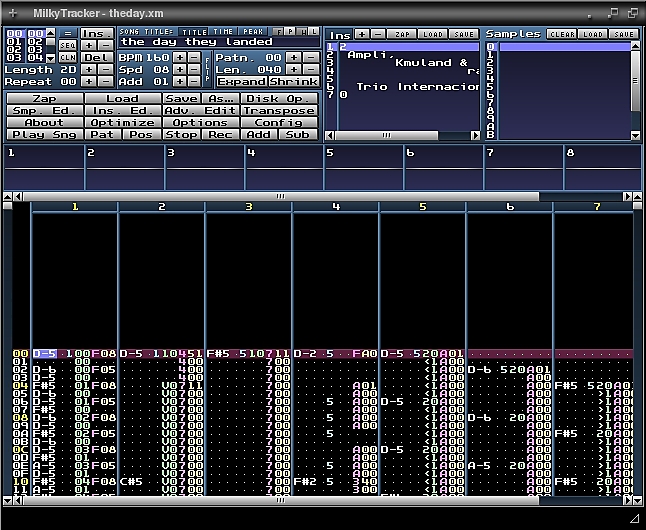
Task: Stop playback with the Stop button
Action: click(181, 135)
